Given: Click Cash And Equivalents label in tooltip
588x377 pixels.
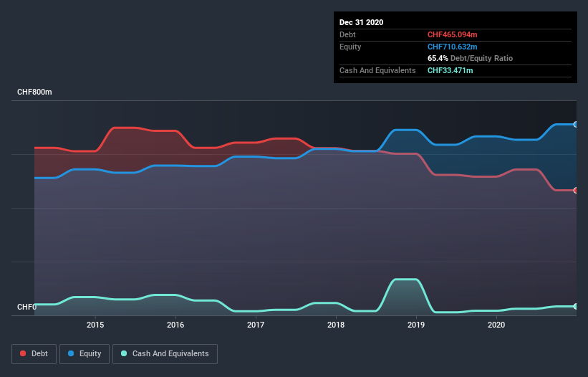Looking at the screenshot, I should pos(377,70).
